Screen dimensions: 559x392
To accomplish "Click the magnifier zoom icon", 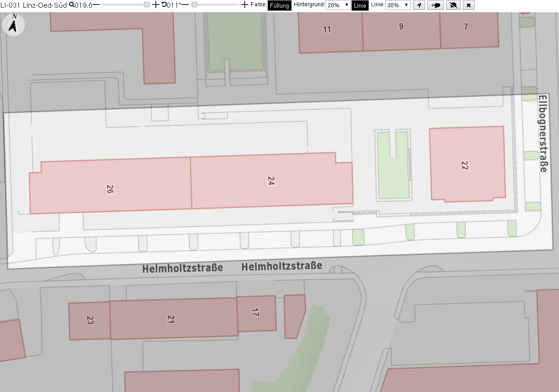I will tap(71, 5).
